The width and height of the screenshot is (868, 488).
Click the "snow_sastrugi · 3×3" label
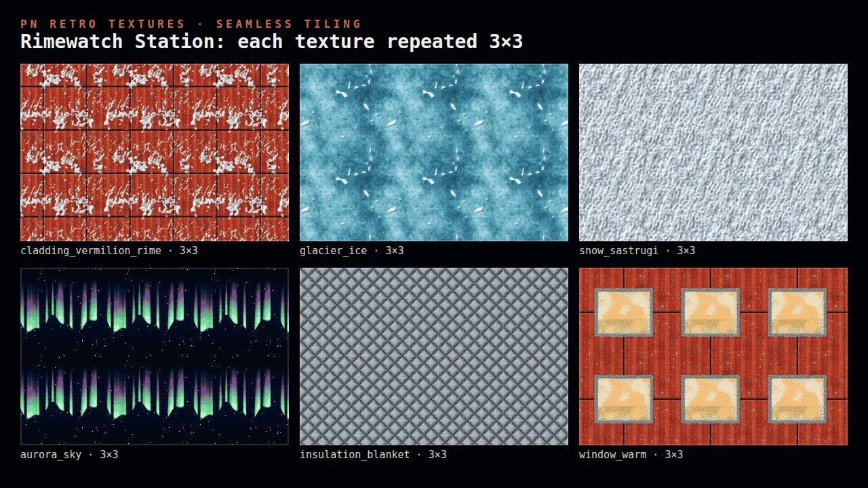click(637, 251)
